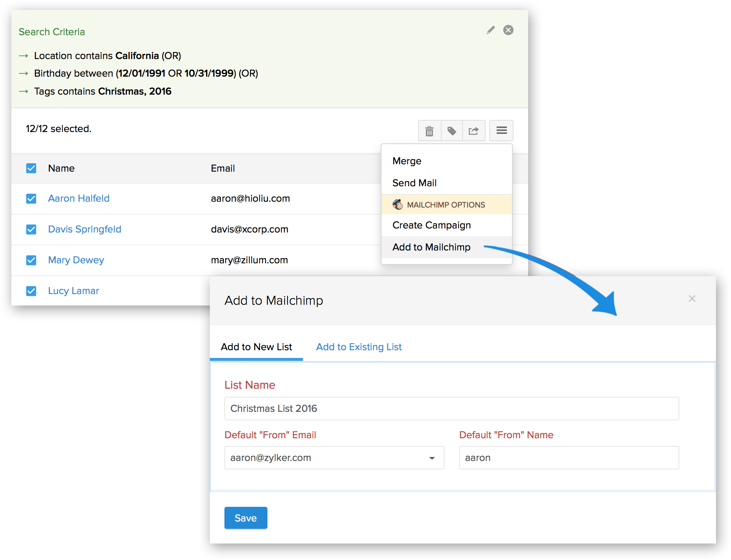Delete selected contacts with trash icon
The height and width of the screenshot is (560, 731).
pos(429,131)
